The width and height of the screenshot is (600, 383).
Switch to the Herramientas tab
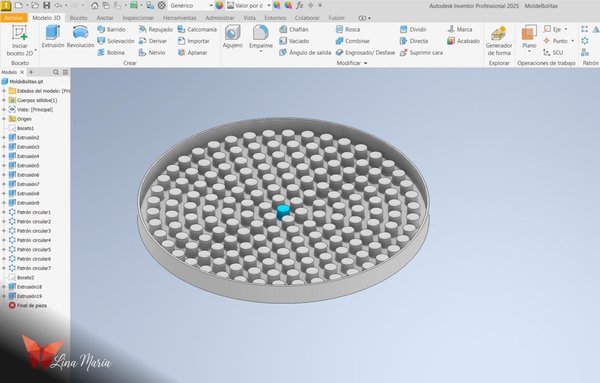point(179,18)
